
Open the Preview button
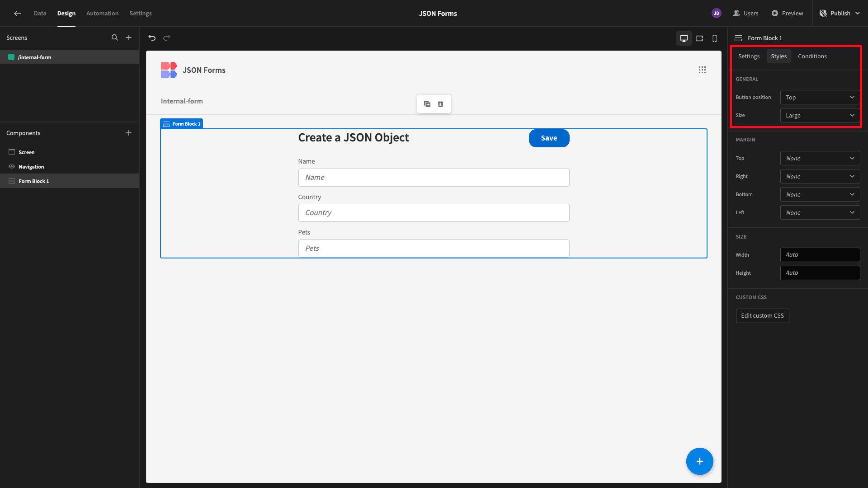tap(787, 14)
